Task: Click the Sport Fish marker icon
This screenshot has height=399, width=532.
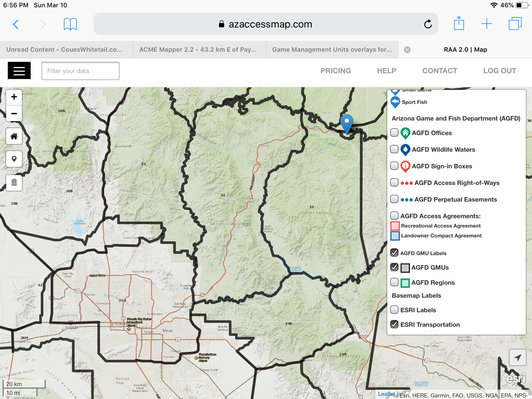Action: (395, 102)
